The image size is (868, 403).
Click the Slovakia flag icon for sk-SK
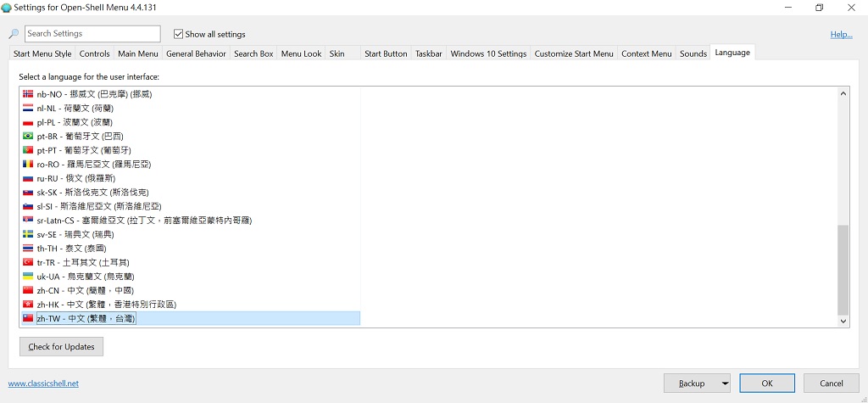[28, 193]
